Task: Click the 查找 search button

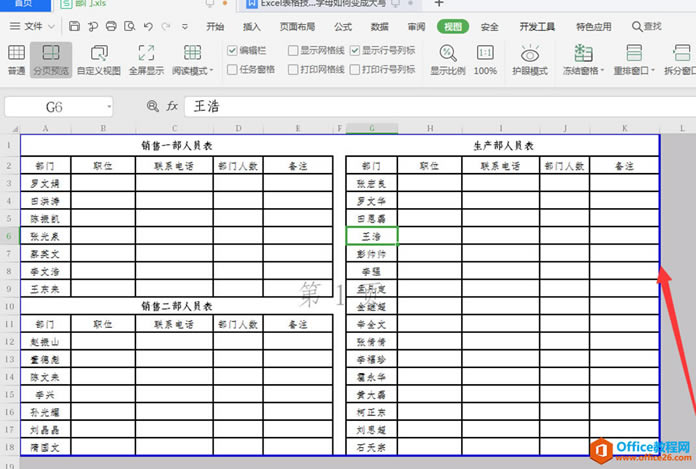Action: [647, 27]
